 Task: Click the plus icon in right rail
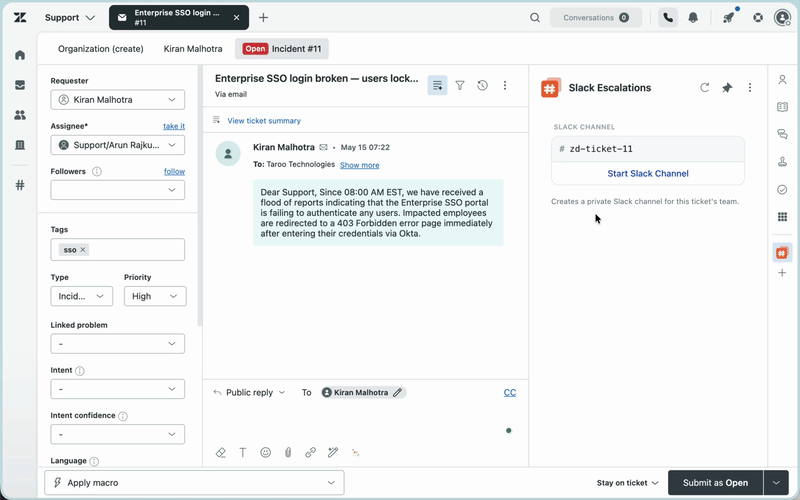pyautogui.click(x=782, y=273)
